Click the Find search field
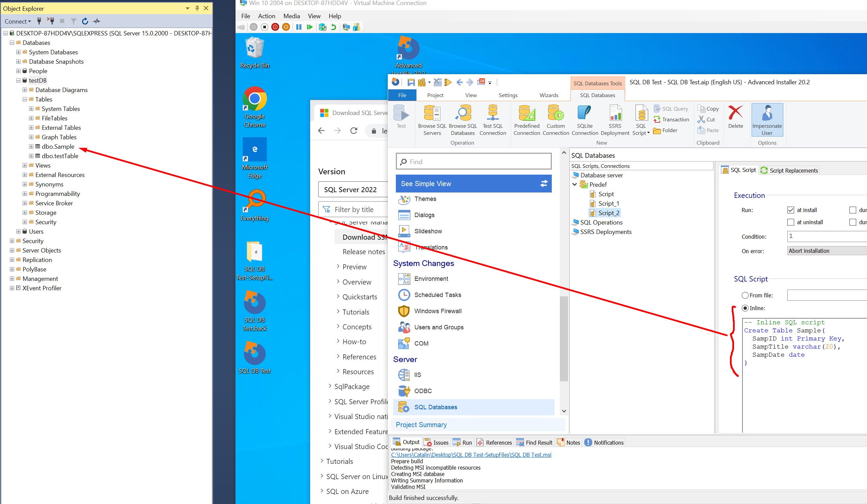The width and height of the screenshot is (867, 504). [473, 161]
